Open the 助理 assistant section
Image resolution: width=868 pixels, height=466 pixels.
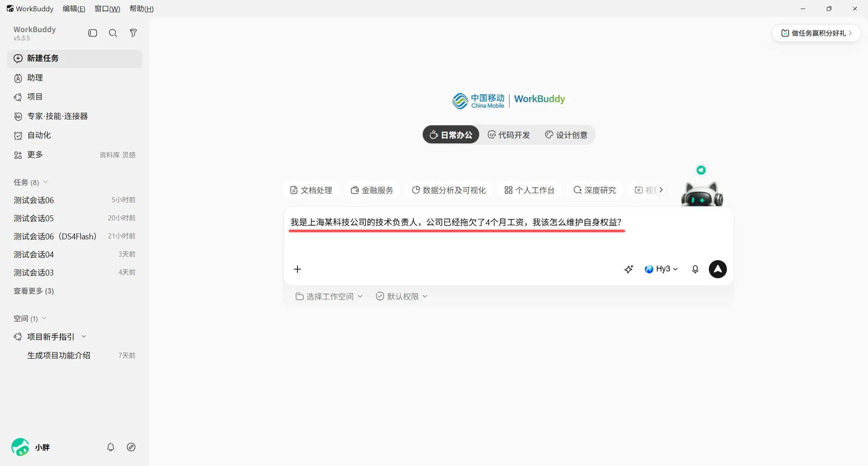[75, 78]
